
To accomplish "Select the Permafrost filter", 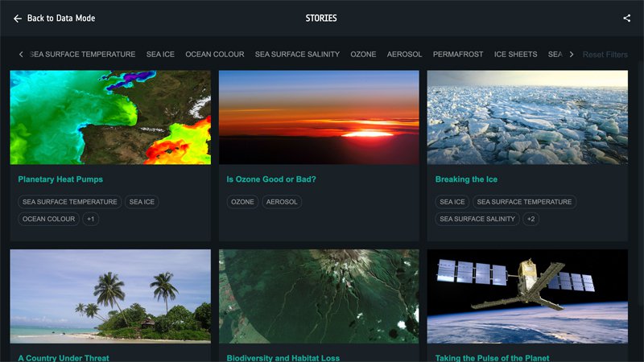I will coord(458,54).
